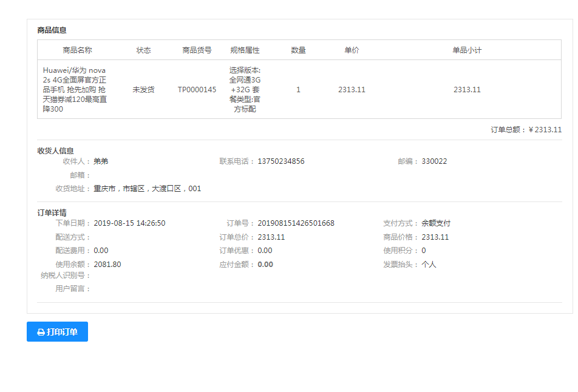578x392 pixels.
Task: Click invoice title value 个人
Action: (429, 265)
